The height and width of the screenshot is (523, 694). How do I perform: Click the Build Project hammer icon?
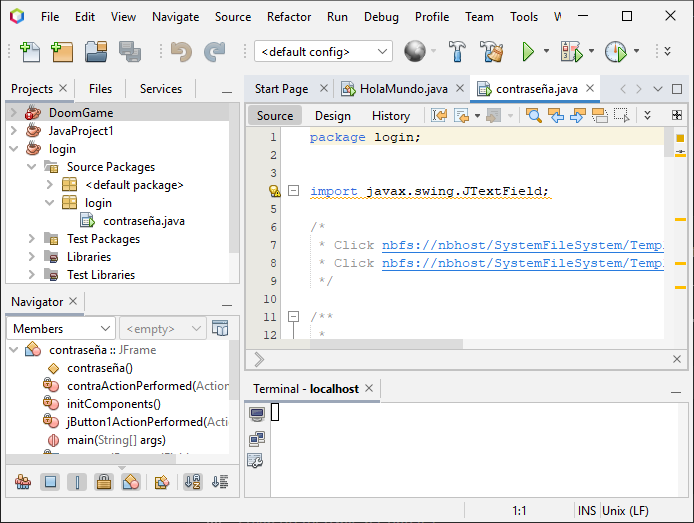pos(457,51)
